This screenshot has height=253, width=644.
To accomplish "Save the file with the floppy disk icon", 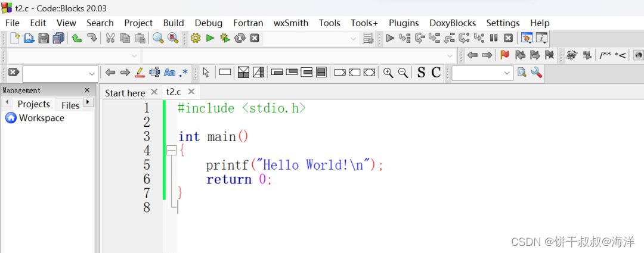I will [x=44, y=38].
